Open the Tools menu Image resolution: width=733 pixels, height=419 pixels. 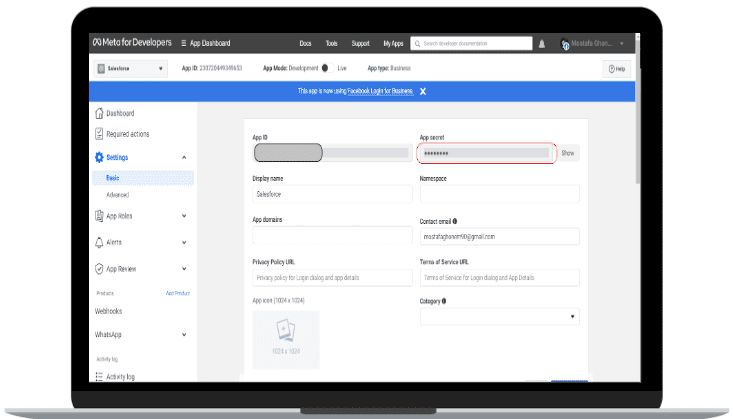(331, 43)
